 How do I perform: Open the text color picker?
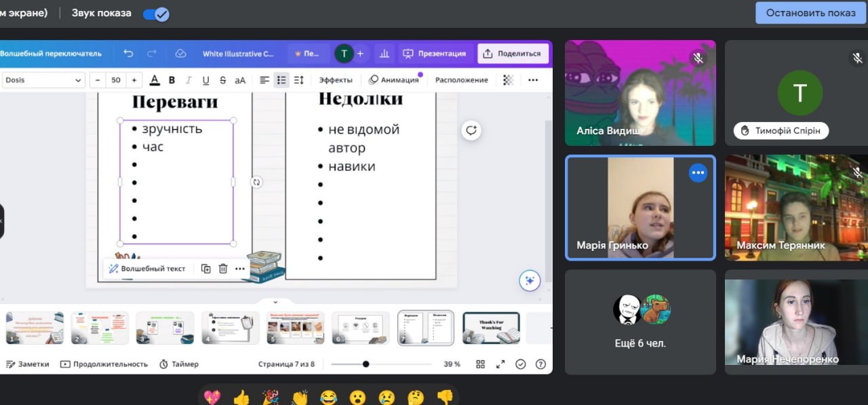pyautogui.click(x=155, y=80)
